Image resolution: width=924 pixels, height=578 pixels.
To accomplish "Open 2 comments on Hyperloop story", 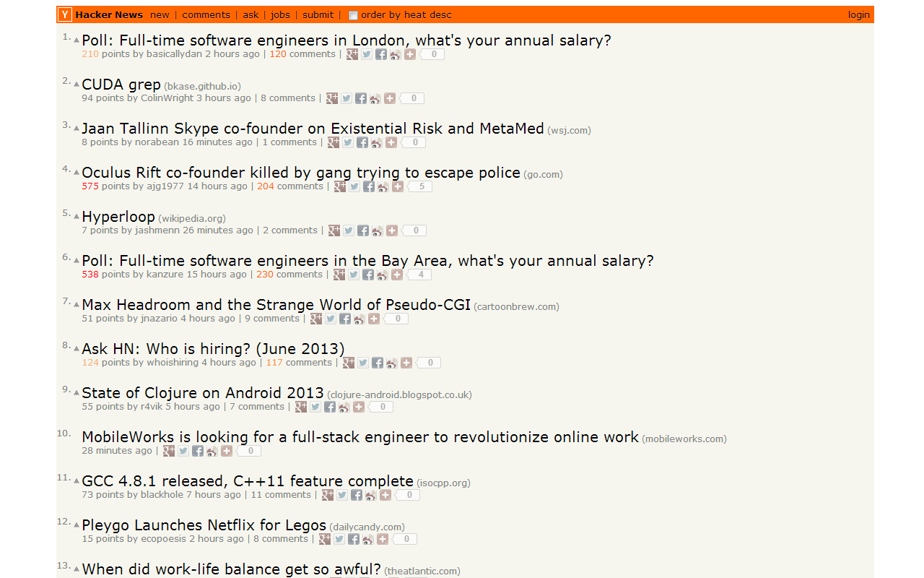I will coord(290,230).
